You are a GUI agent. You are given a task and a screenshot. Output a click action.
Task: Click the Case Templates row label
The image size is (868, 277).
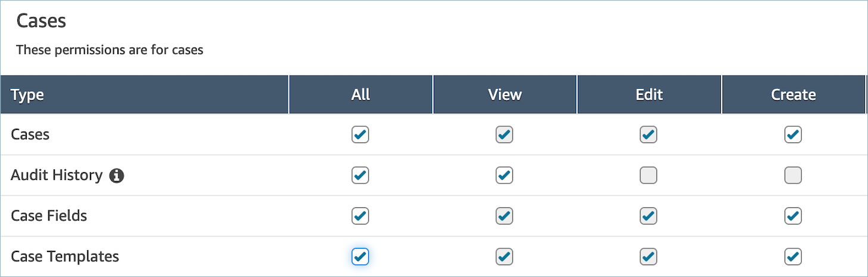(65, 257)
